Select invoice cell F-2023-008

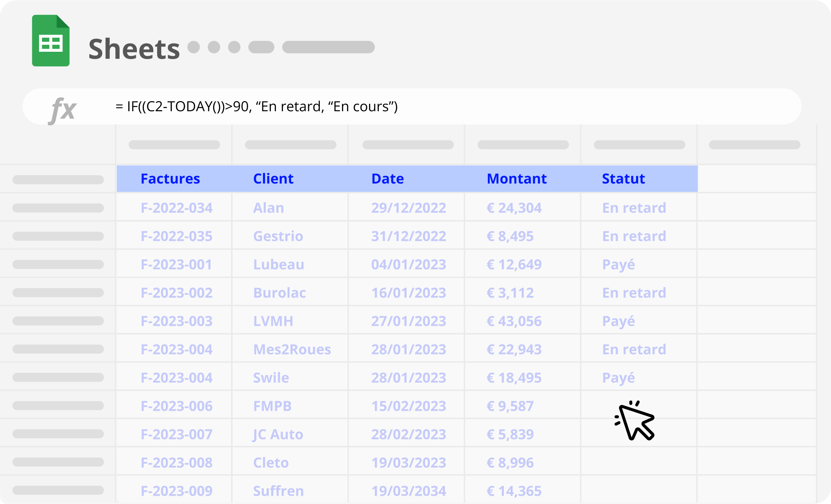[176, 463]
